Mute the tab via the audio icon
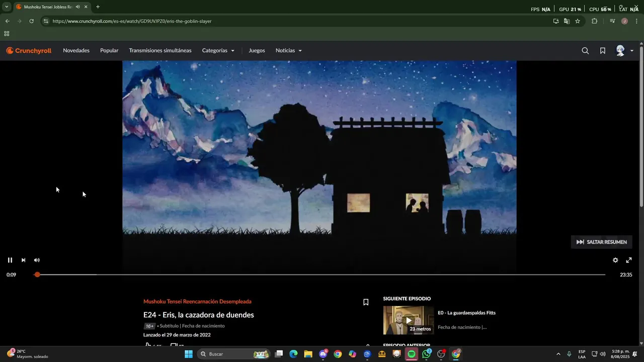 click(77, 7)
